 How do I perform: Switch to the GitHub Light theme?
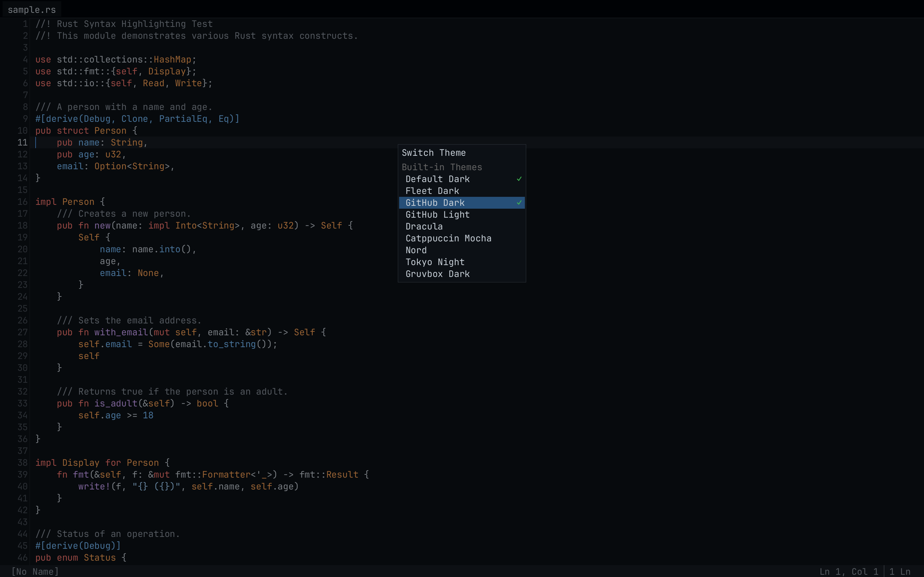(437, 214)
